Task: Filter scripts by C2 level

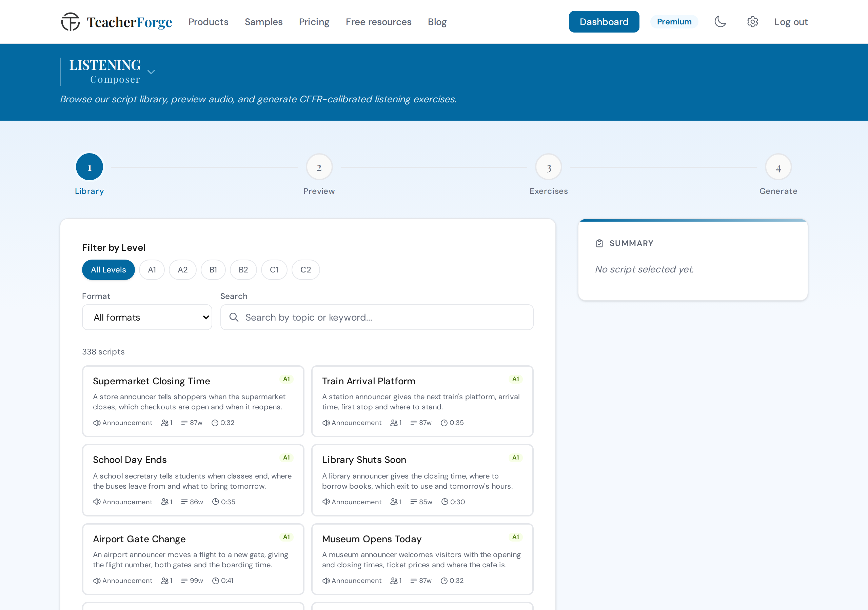Action: 305,269
